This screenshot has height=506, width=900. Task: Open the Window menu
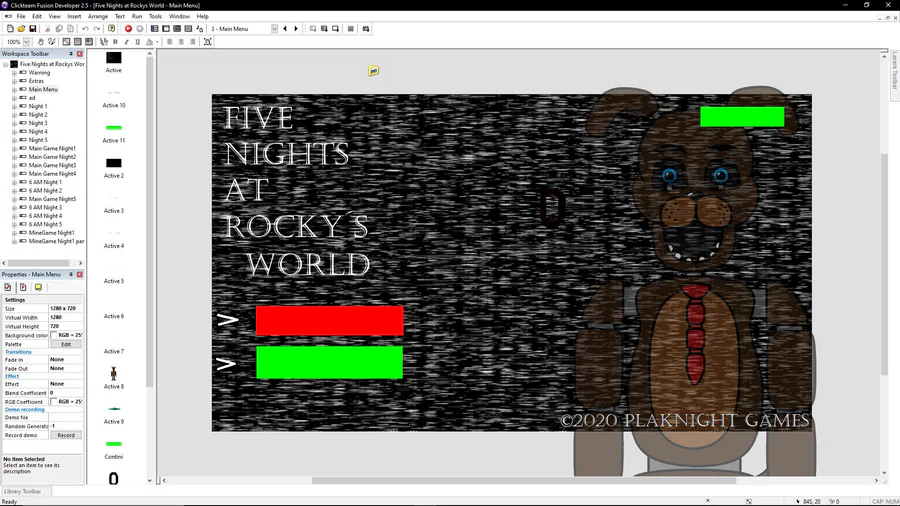coord(179,16)
